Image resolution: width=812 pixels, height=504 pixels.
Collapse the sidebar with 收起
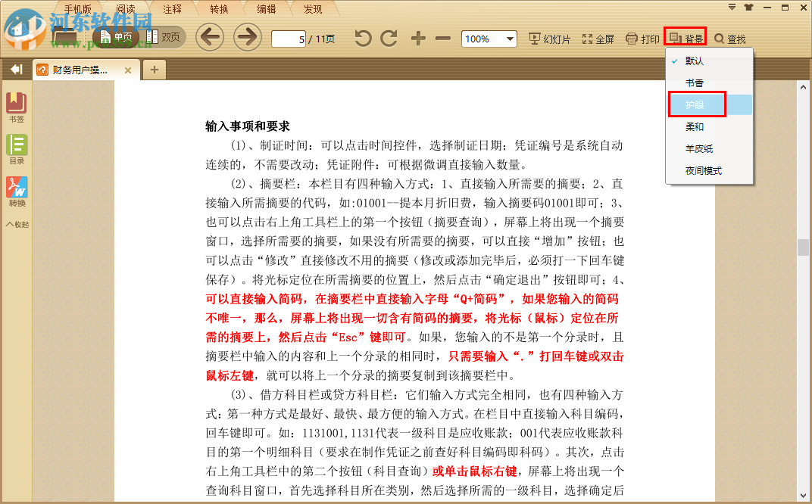coord(17,222)
